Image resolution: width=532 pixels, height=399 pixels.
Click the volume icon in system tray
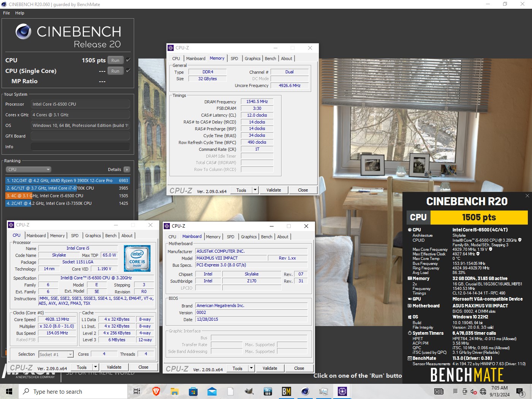tap(473, 391)
